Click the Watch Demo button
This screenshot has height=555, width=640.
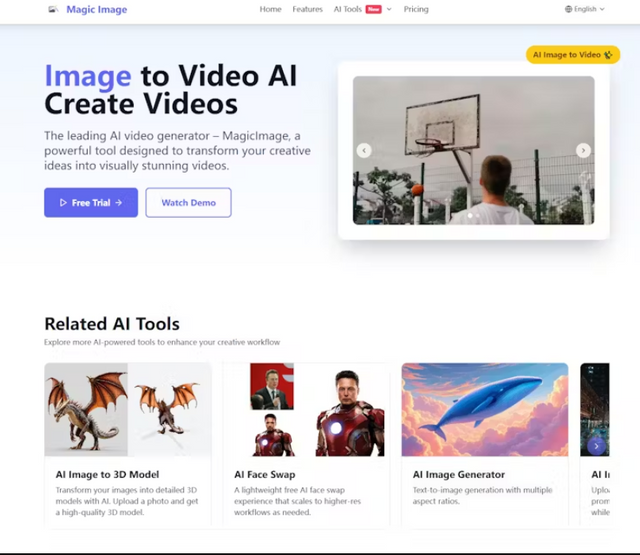pos(188,202)
